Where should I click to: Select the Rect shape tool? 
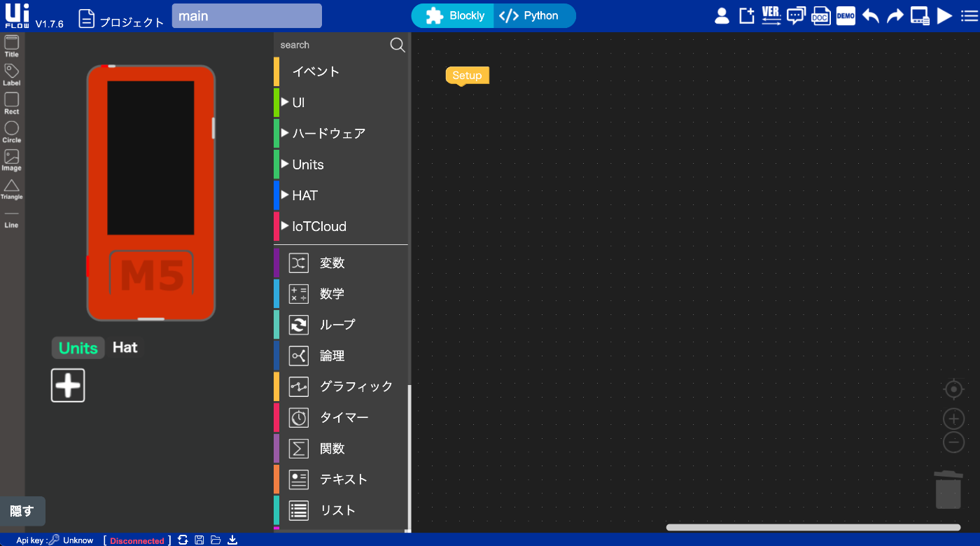coord(12,104)
